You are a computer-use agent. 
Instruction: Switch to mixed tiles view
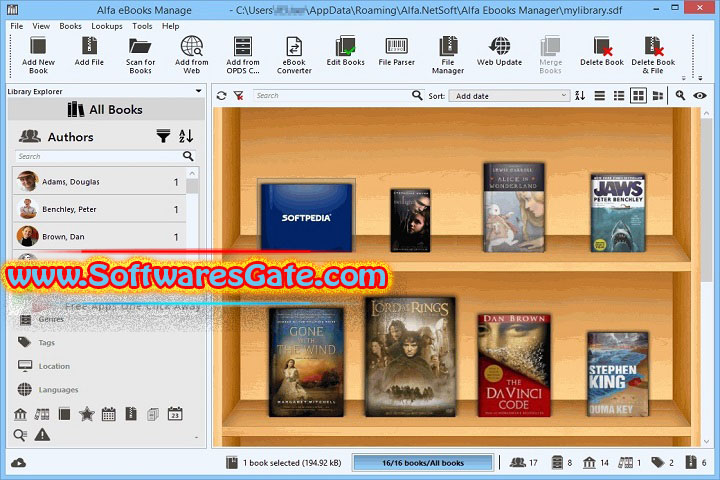pyautogui.click(x=658, y=96)
